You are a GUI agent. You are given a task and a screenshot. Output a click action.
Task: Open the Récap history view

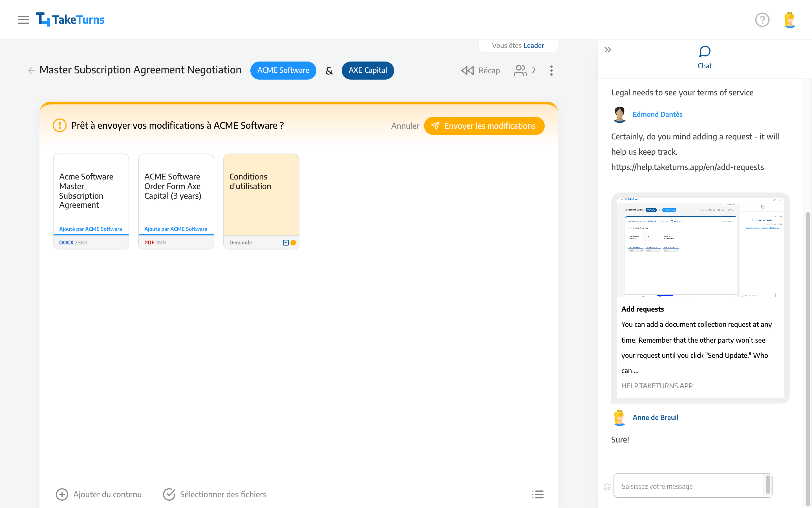pyautogui.click(x=480, y=71)
